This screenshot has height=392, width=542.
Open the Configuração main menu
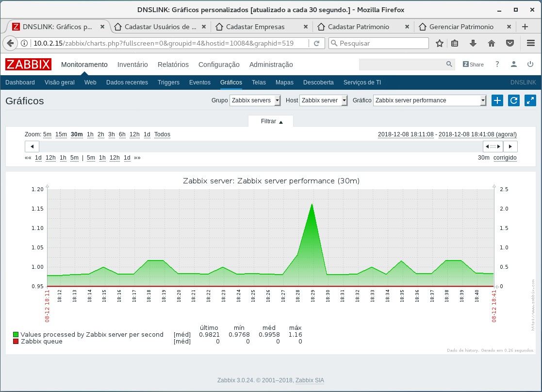[219, 65]
